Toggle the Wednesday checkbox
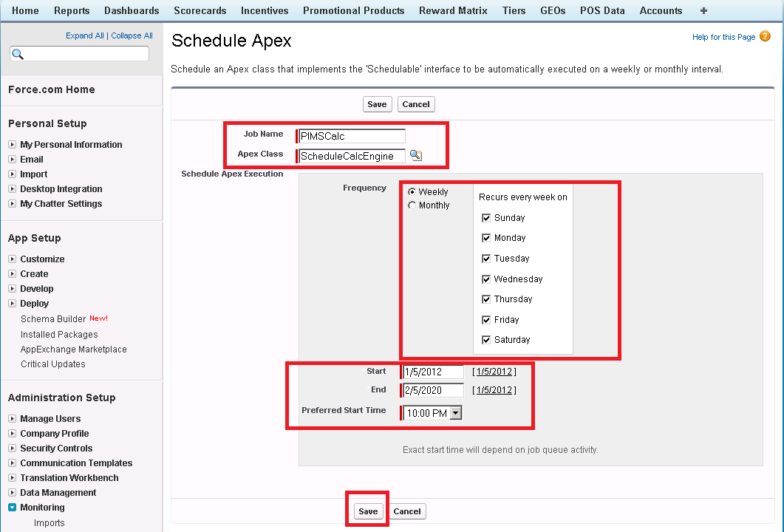 pyautogui.click(x=486, y=279)
